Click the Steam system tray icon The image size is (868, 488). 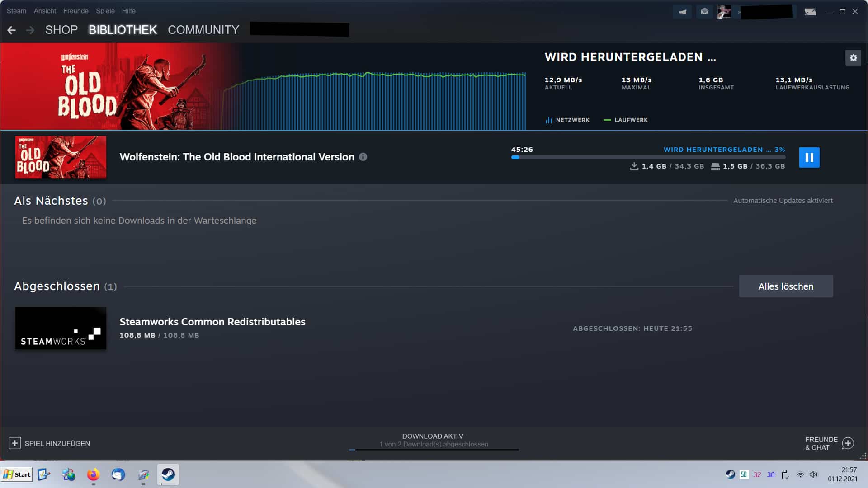pyautogui.click(x=730, y=474)
